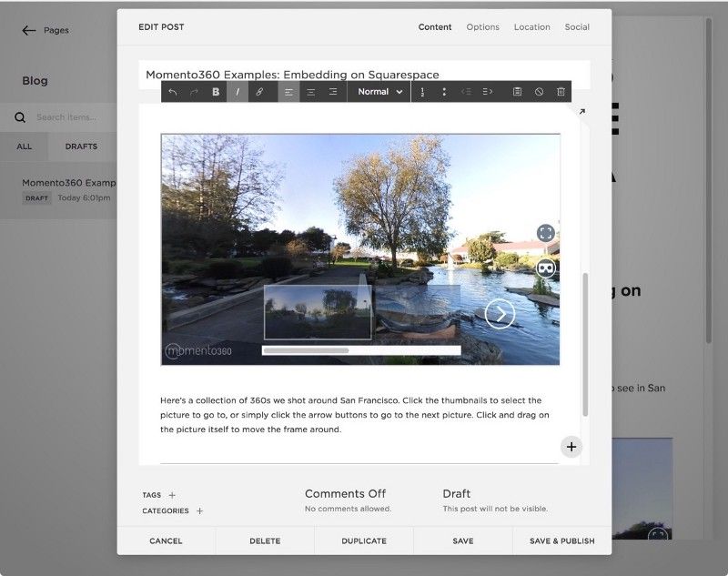Go back to Pages
Viewport: 728px width, 576px height.
(x=45, y=30)
